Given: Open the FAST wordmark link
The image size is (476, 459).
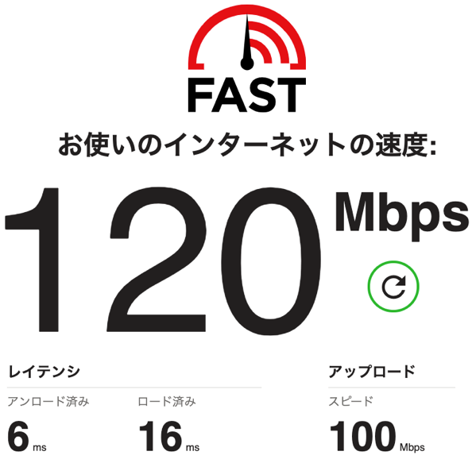Looking at the screenshot, I should tap(247, 94).
